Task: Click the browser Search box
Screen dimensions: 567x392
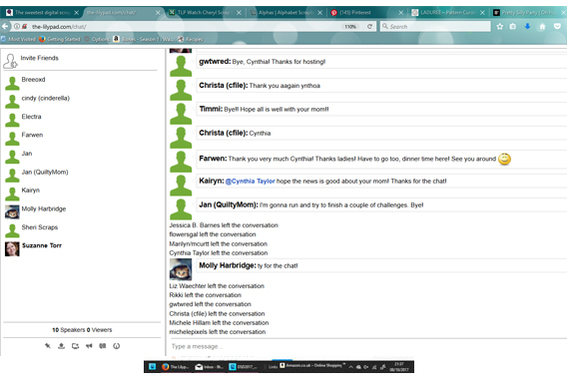Action: tap(435, 26)
